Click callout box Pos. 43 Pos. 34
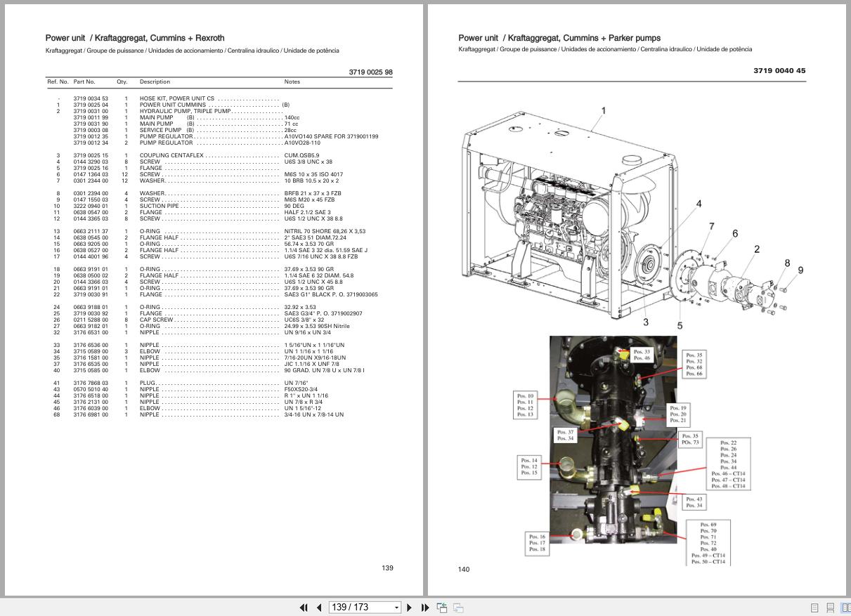The height and width of the screenshot is (616, 851). coord(694,502)
